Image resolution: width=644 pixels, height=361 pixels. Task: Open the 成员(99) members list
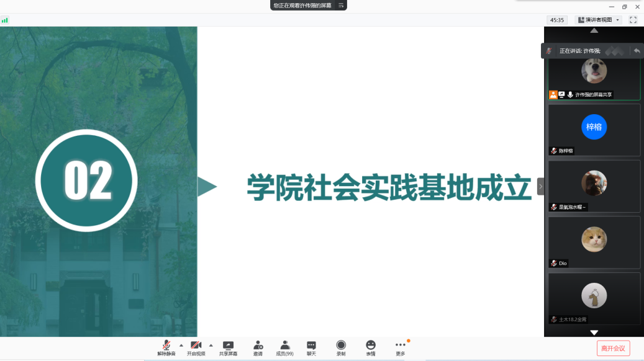tap(284, 347)
